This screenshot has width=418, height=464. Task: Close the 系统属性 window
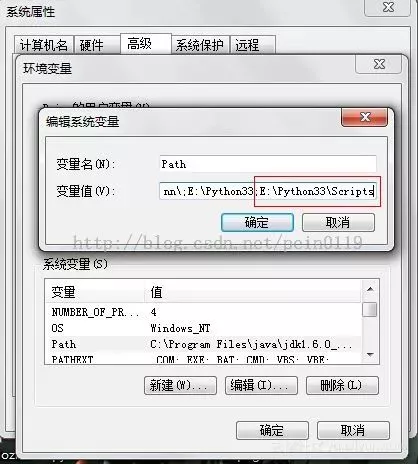pos(388,7)
